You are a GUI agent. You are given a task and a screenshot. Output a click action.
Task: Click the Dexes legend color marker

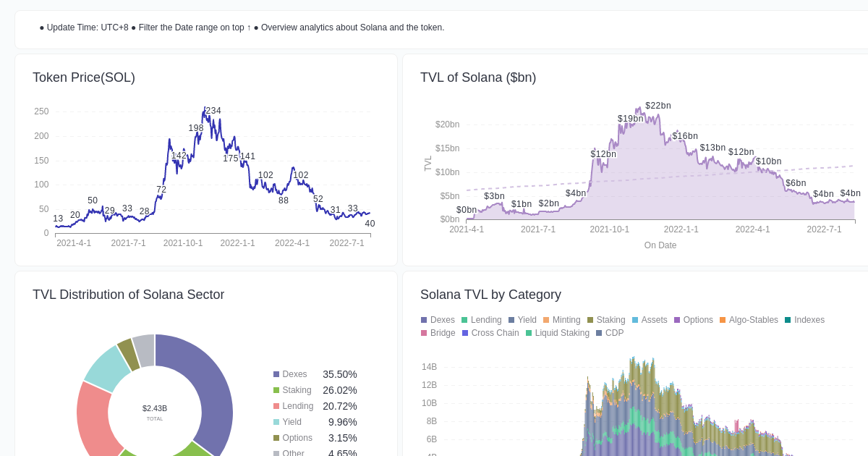click(422, 320)
